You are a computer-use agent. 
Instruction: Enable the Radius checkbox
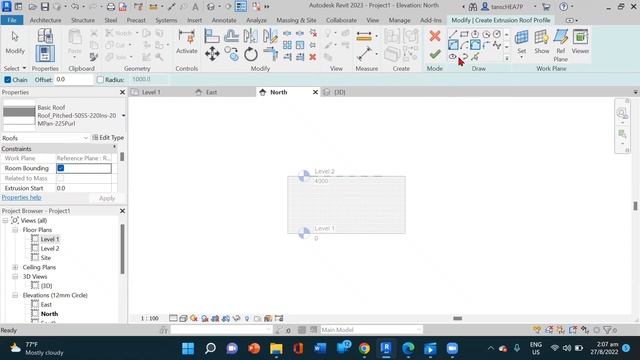click(100, 80)
